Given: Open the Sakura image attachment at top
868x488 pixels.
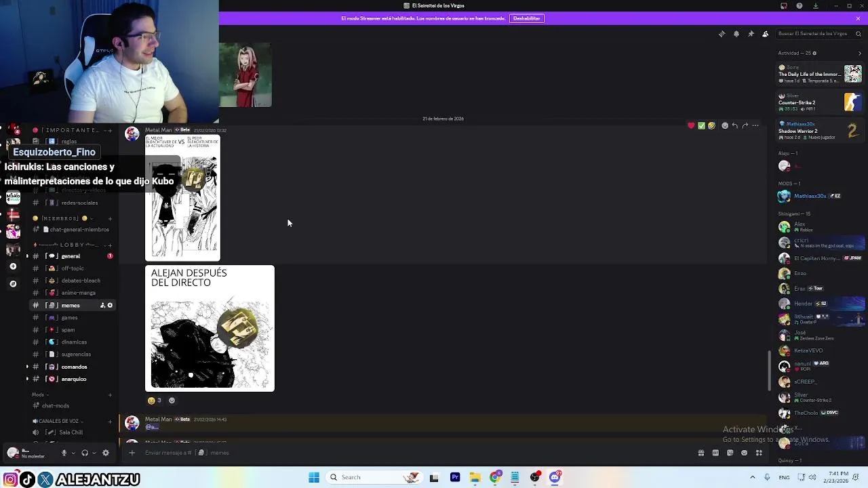Looking at the screenshot, I should point(245,75).
